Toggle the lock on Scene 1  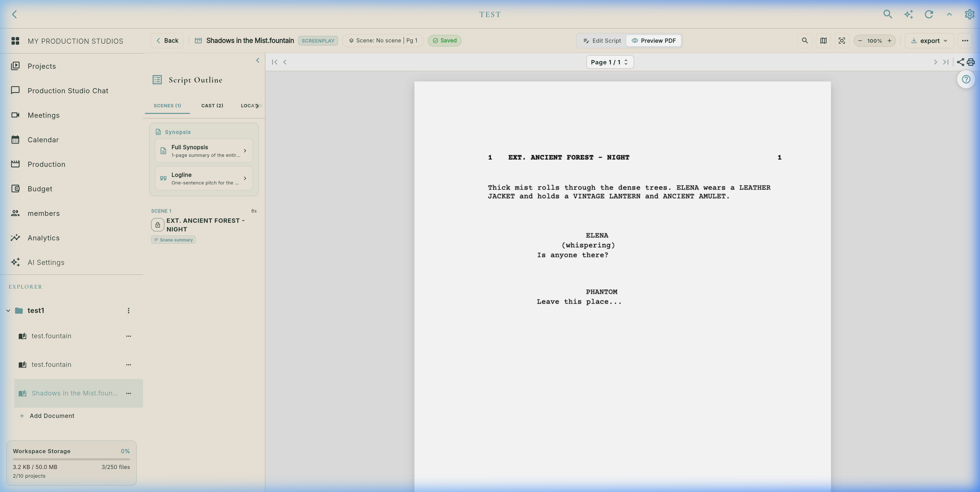157,225
